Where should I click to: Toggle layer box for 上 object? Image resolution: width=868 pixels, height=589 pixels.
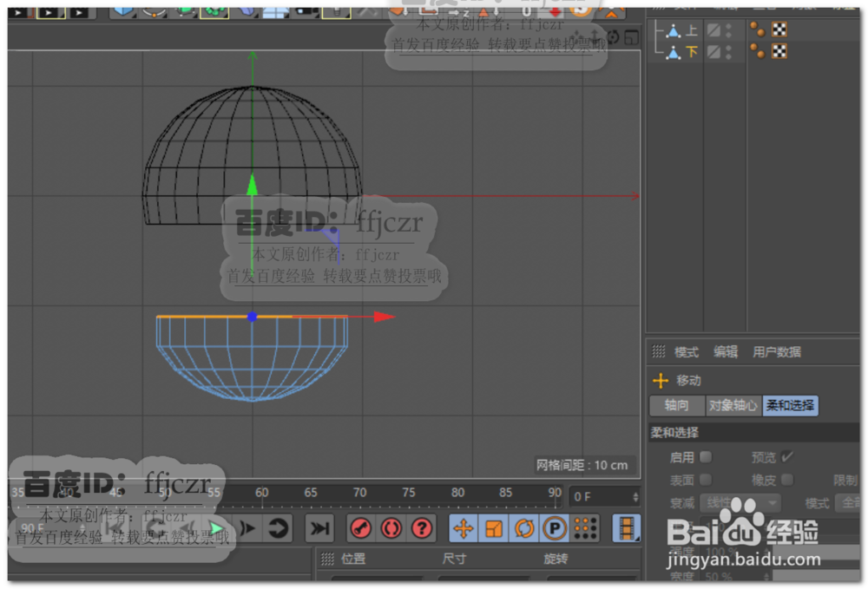tap(714, 30)
